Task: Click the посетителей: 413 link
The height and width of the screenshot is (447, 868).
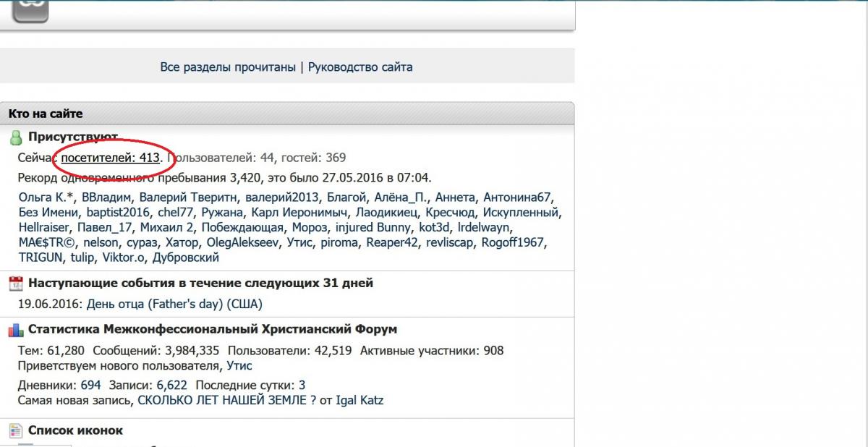Action: click(110, 157)
